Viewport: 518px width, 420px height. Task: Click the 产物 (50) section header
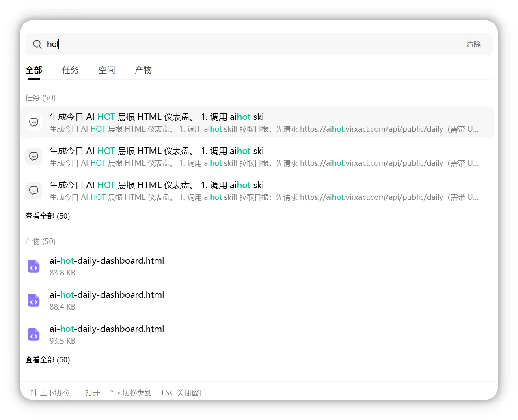click(40, 242)
